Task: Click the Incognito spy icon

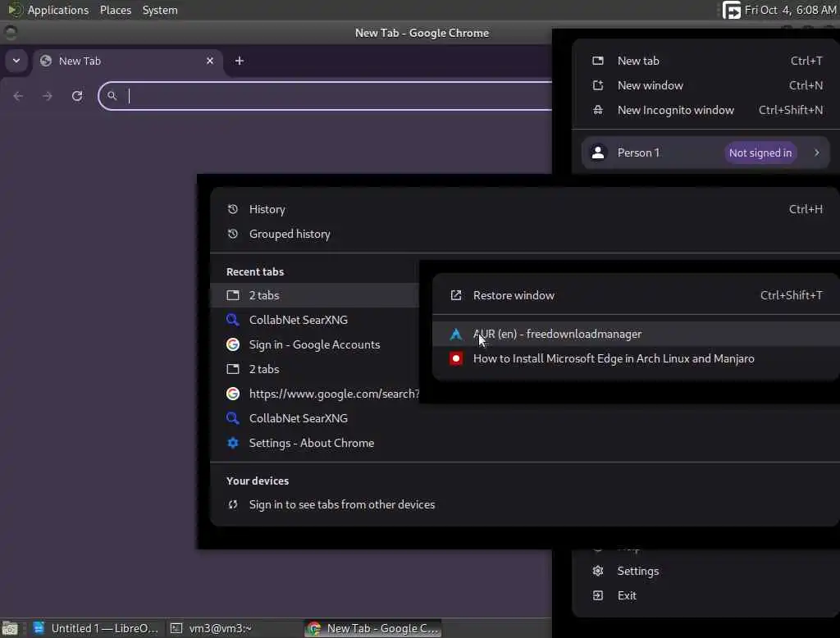Action: pyautogui.click(x=598, y=110)
